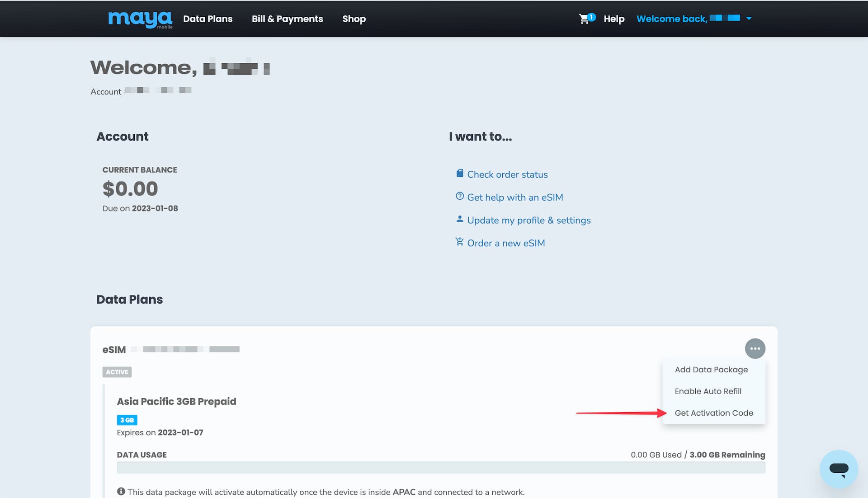The width and height of the screenshot is (868, 498).
Task: Click the Maya mobile logo
Action: click(140, 19)
